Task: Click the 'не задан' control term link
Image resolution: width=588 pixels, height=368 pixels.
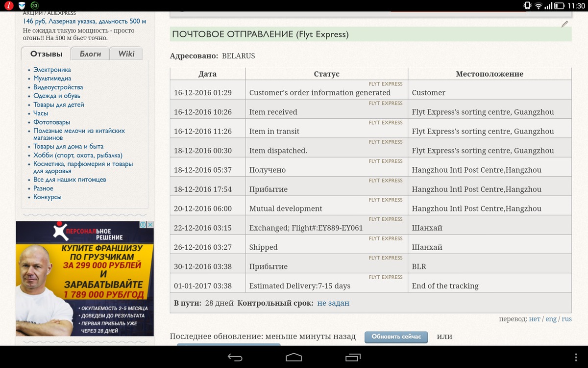Action: (333, 303)
